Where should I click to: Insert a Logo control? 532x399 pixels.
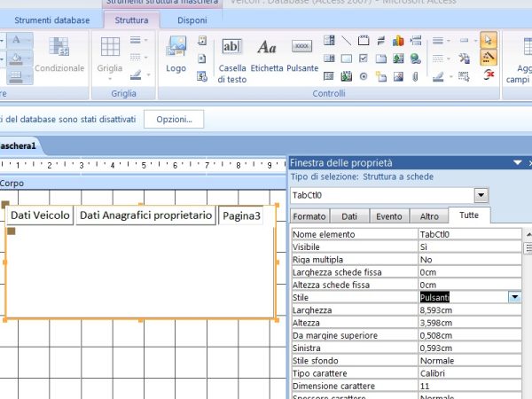point(176,53)
